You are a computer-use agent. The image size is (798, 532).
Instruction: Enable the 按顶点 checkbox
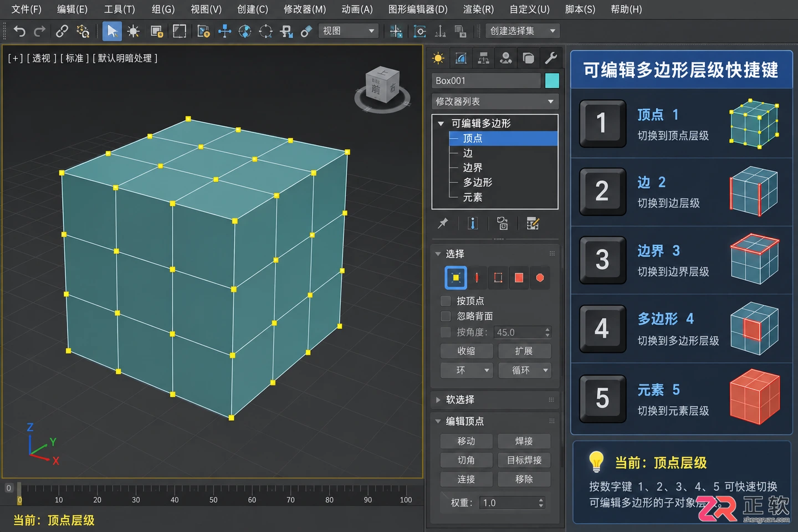click(446, 301)
